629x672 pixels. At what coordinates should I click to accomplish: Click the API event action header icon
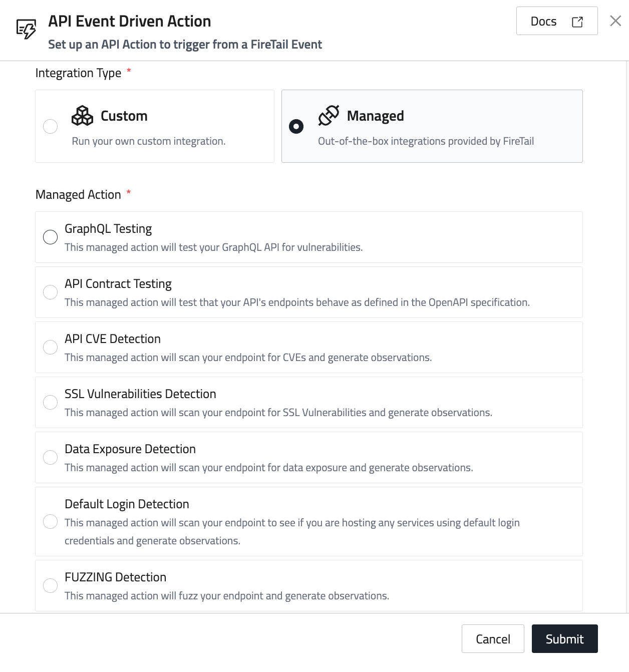click(x=26, y=29)
